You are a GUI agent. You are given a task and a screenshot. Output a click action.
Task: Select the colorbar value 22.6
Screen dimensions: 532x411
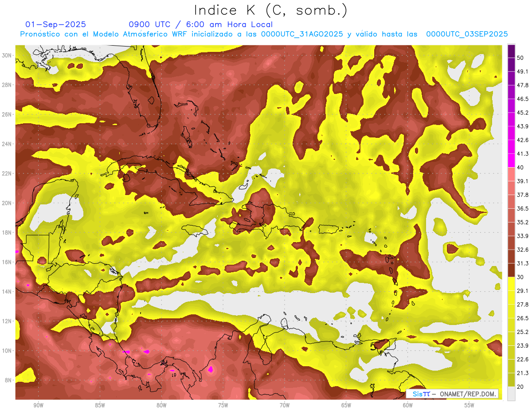click(523, 360)
